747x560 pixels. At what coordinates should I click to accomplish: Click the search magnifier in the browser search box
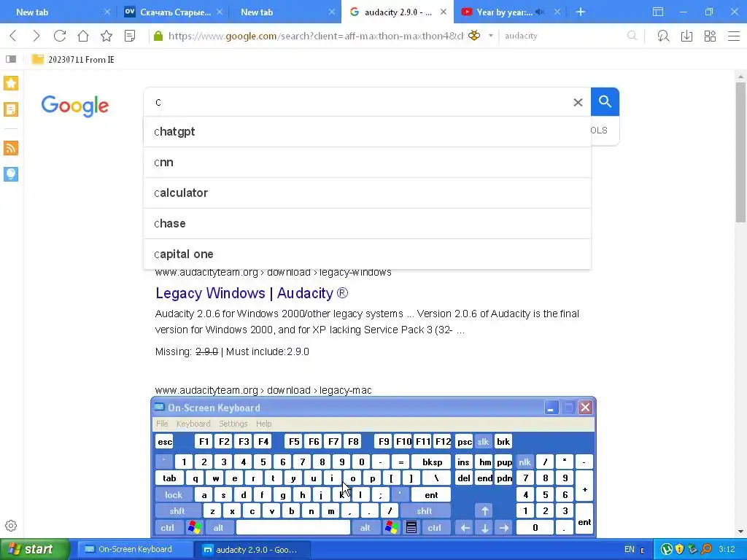pyautogui.click(x=632, y=36)
